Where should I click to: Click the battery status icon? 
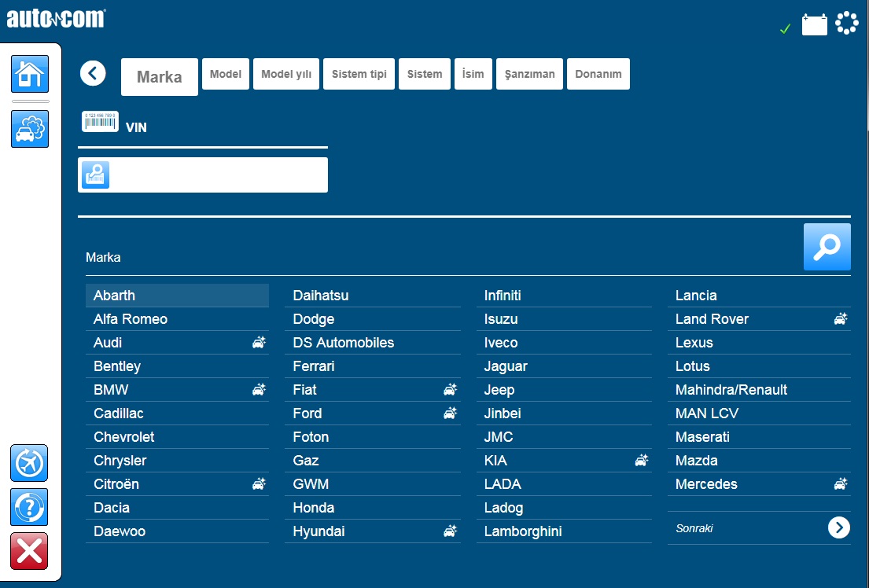815,25
